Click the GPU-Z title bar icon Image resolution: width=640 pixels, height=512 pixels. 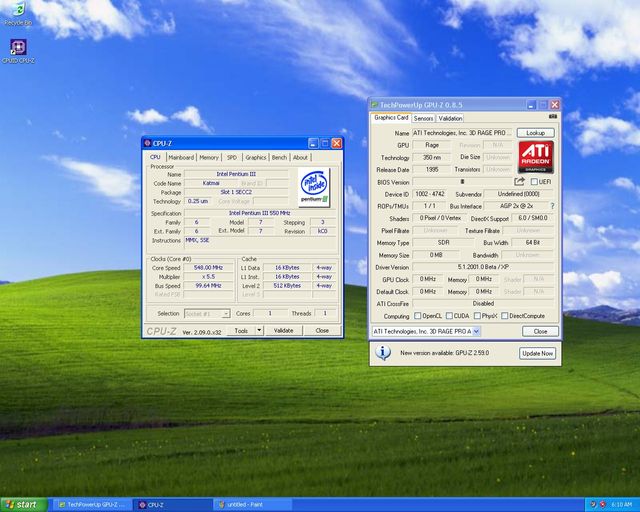pos(374,105)
